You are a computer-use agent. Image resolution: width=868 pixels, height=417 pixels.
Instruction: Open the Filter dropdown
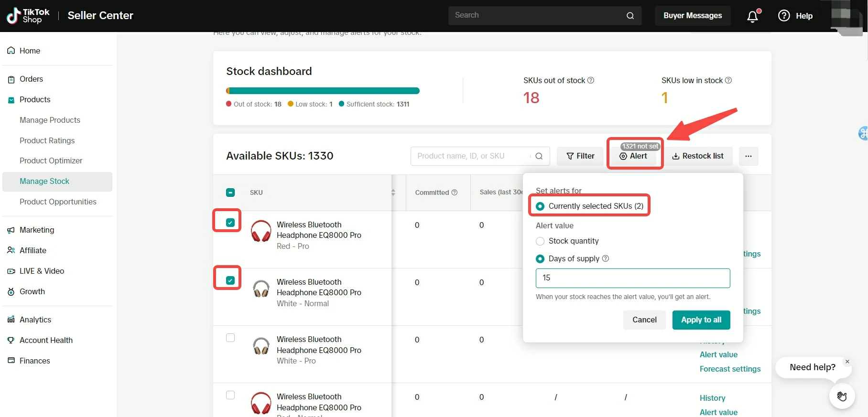point(580,156)
